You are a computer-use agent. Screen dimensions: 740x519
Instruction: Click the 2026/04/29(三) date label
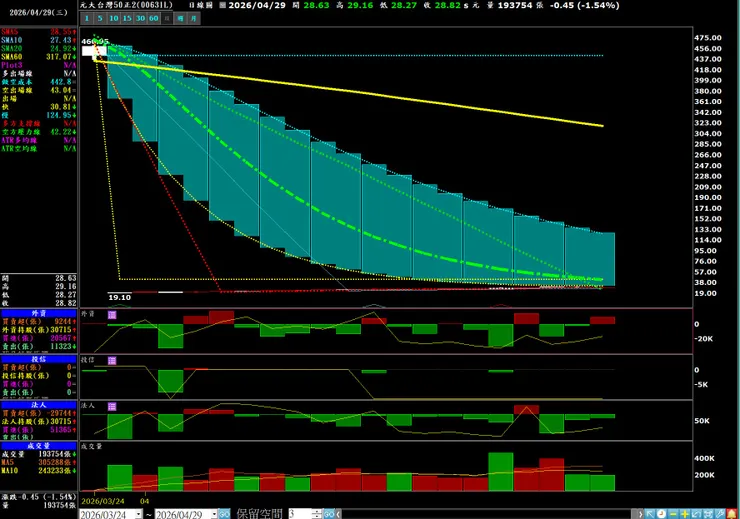39,13
